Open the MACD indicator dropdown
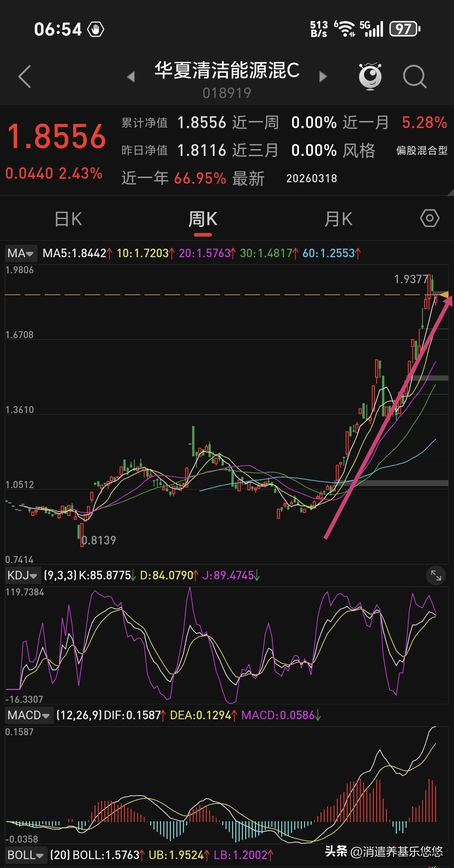The width and height of the screenshot is (454, 868). tap(29, 715)
